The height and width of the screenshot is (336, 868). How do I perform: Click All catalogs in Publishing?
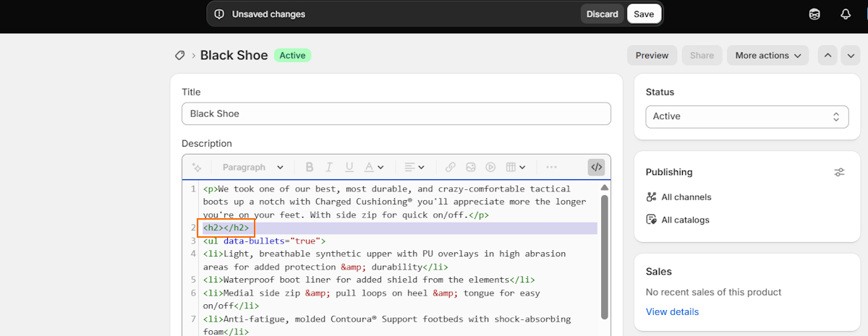click(685, 220)
